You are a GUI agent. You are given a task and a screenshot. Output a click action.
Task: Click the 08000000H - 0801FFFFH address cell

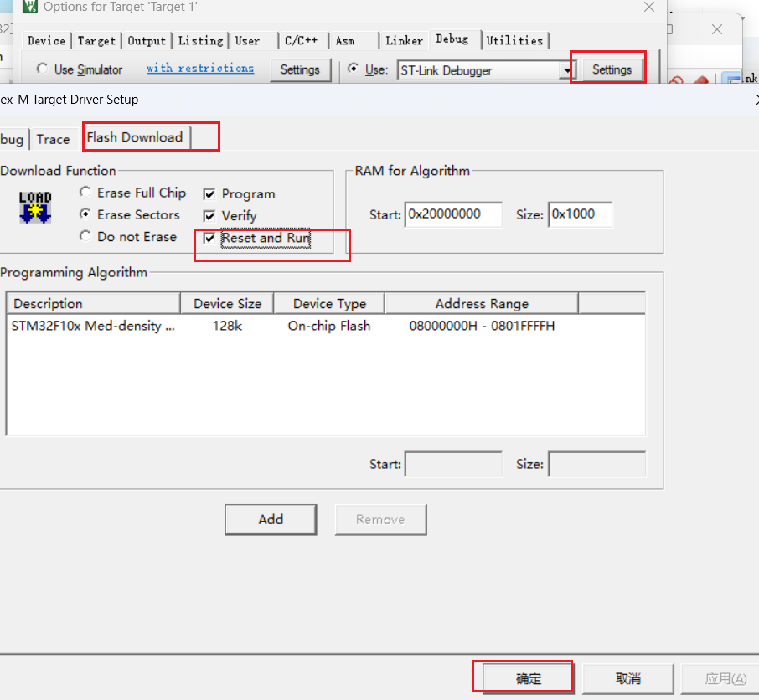[482, 326]
